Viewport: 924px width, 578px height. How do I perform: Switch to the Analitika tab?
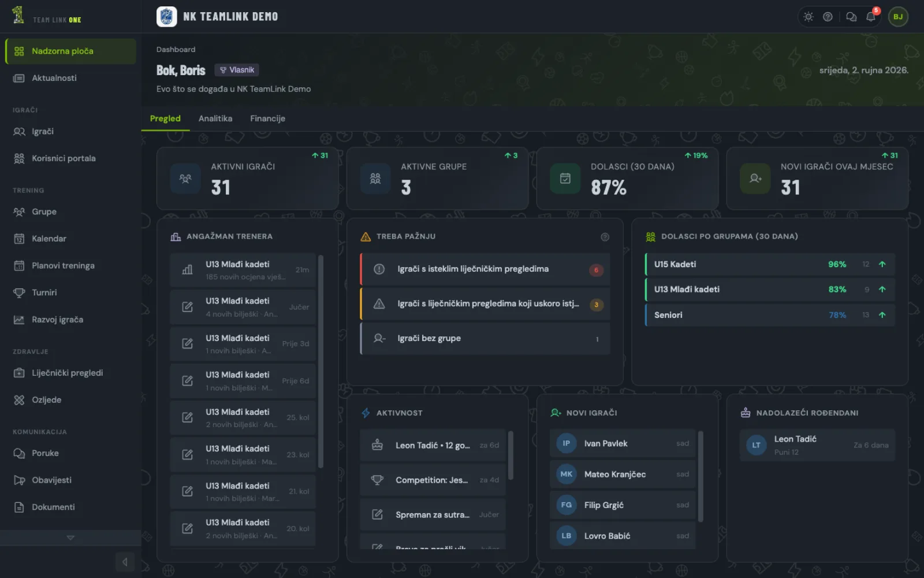click(215, 118)
